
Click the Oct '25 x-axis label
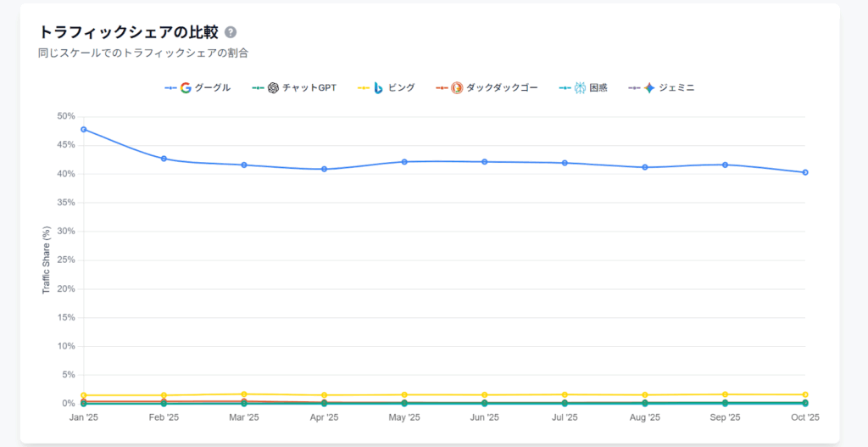(x=805, y=417)
